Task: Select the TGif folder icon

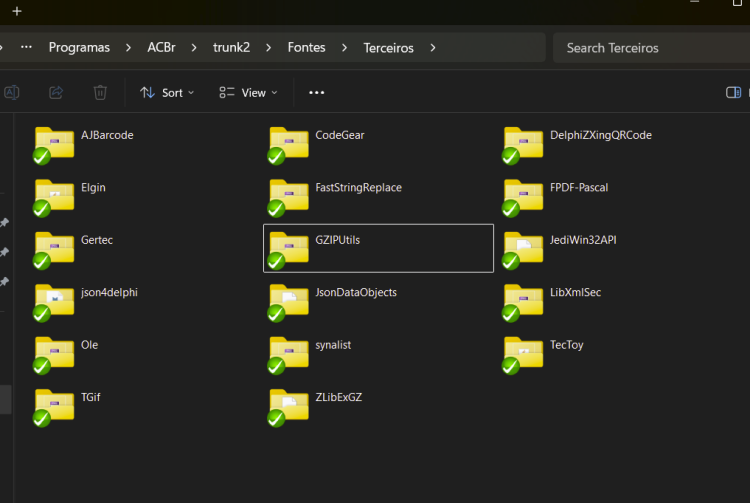Action: tap(54, 407)
